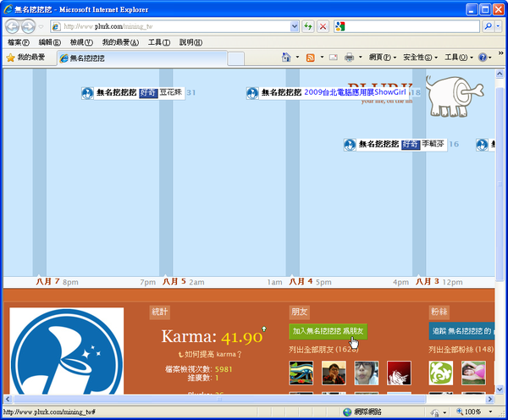Click the browser Back arrow button
Image resolution: width=508 pixels, height=420 pixels.
[x=13, y=26]
